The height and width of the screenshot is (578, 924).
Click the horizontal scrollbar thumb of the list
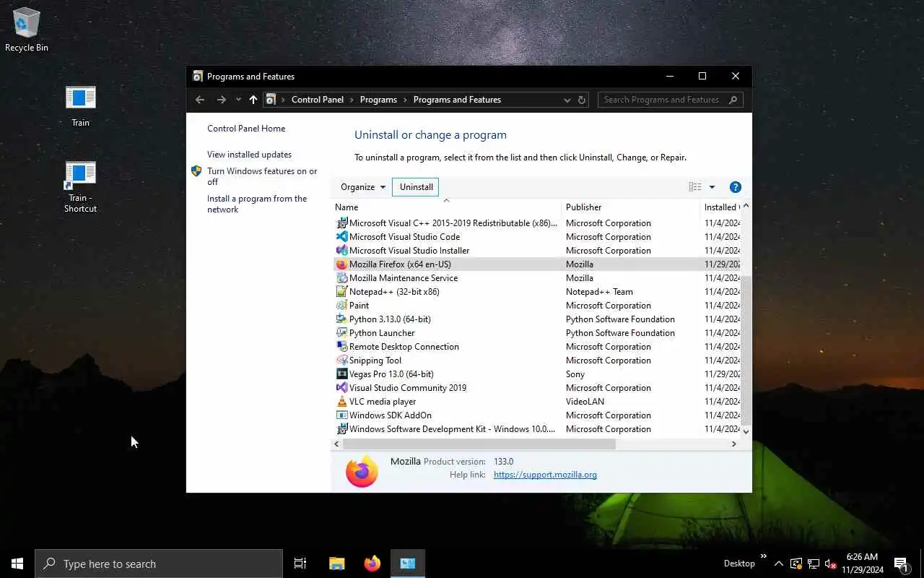479,444
